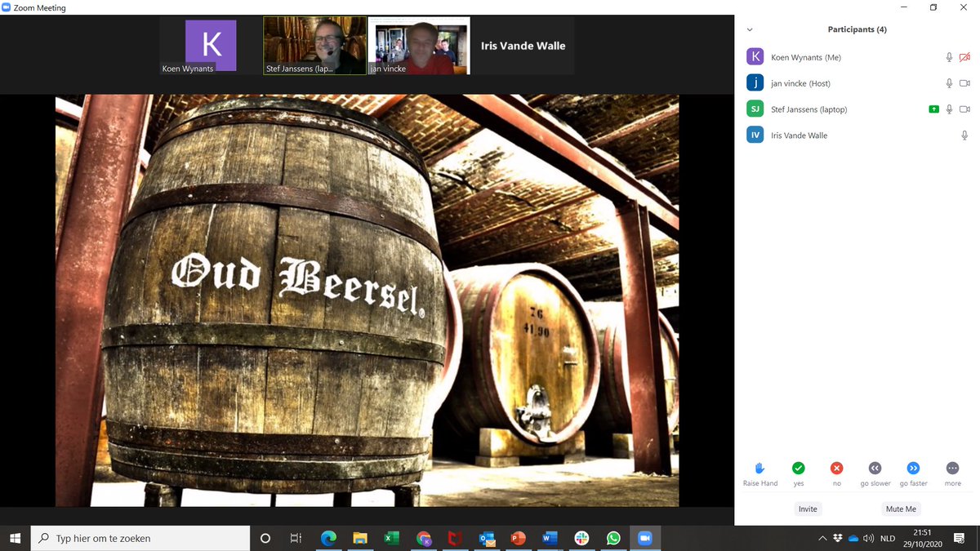This screenshot has height=551, width=980.
Task: Open Outlook from the taskbar
Action: click(x=487, y=538)
